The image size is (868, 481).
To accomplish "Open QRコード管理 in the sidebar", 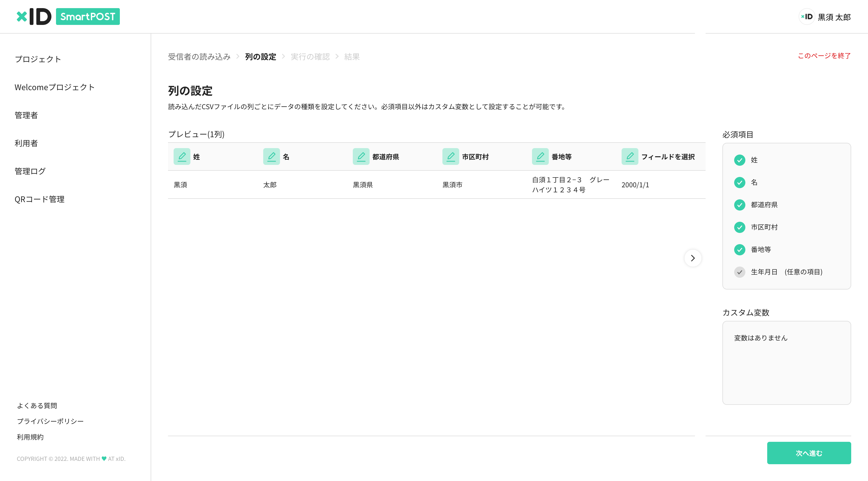I will coord(39,199).
